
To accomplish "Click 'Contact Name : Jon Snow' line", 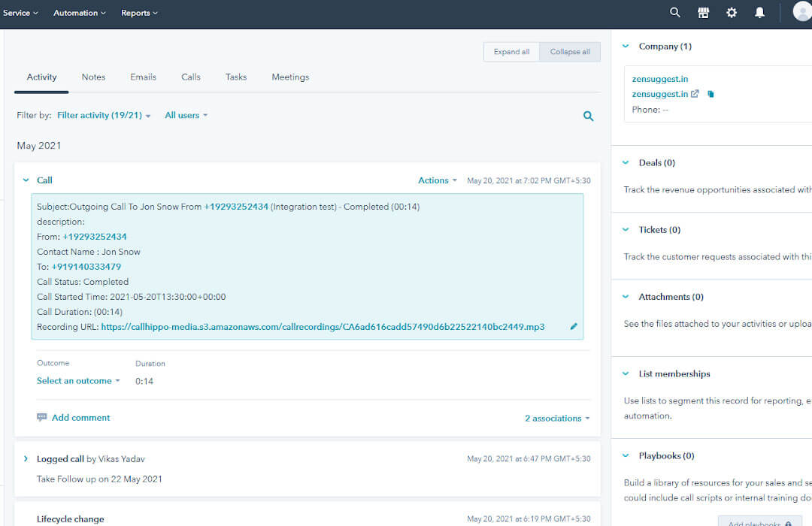I will click(89, 252).
